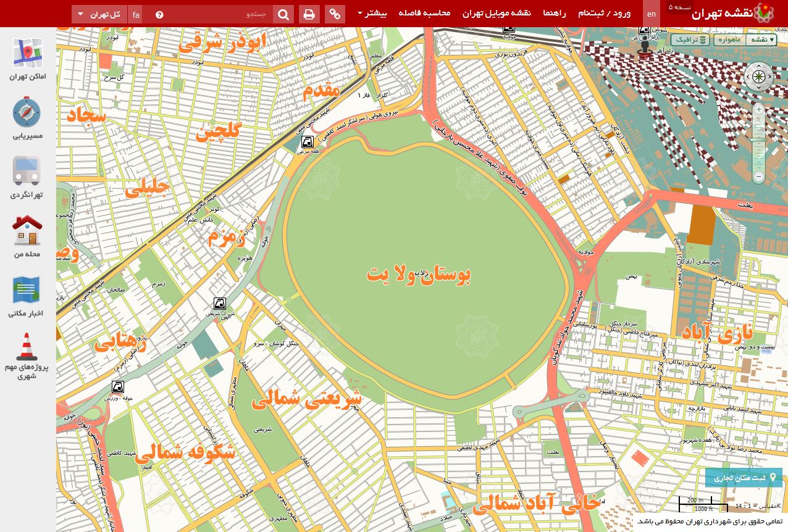Open the map (نقشه) layer dropdown
Image resolution: width=788 pixels, height=532 pixels.
(761, 39)
